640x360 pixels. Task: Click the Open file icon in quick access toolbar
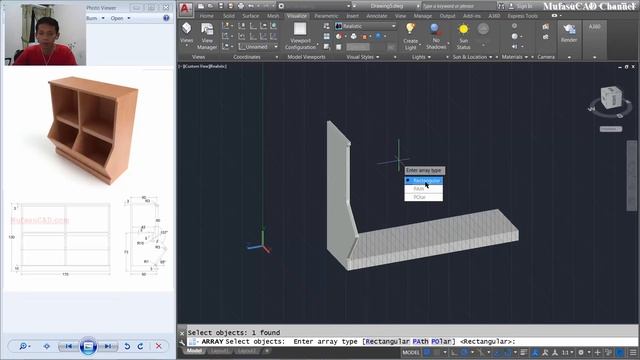click(211, 6)
